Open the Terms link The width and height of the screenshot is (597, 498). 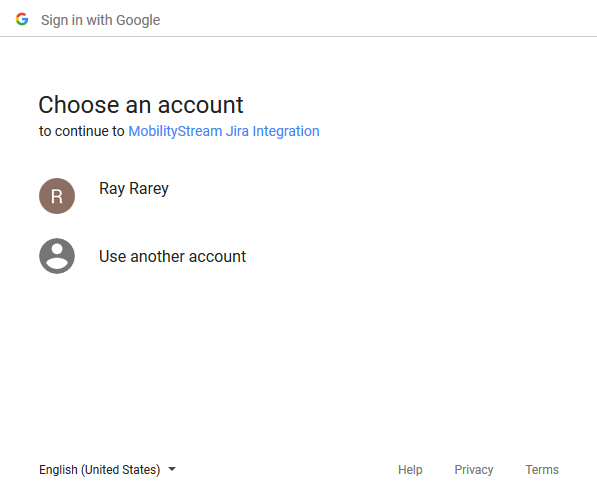click(x=542, y=469)
